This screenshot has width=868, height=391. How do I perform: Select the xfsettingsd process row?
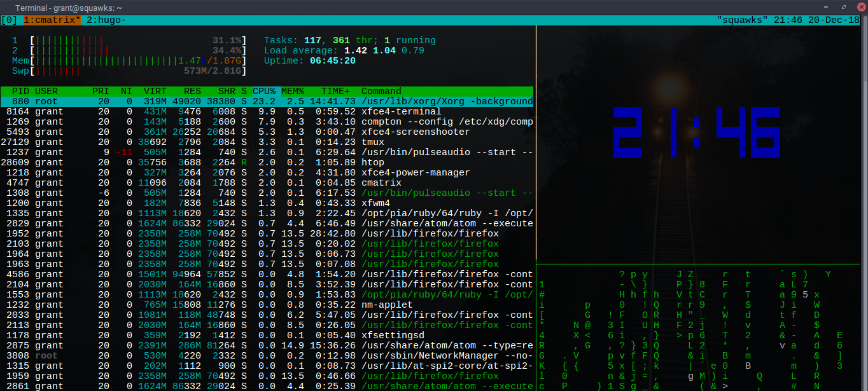pyautogui.click(x=267, y=336)
